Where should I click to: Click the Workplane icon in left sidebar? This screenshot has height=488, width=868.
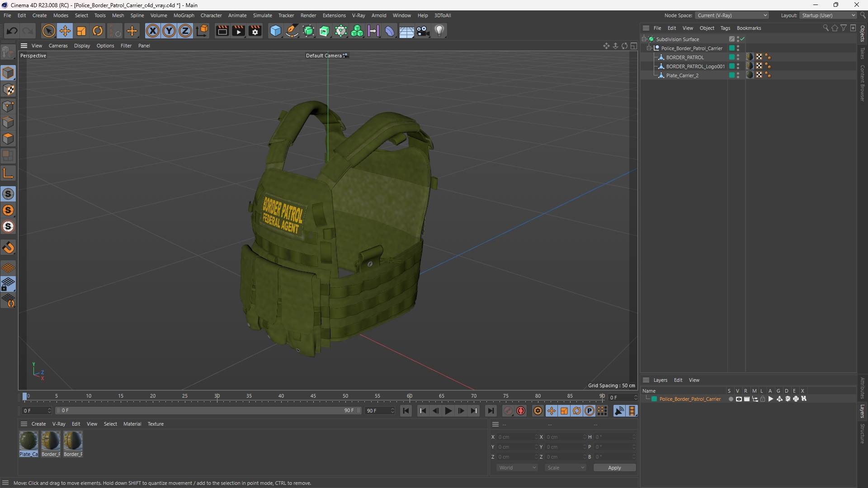8,268
